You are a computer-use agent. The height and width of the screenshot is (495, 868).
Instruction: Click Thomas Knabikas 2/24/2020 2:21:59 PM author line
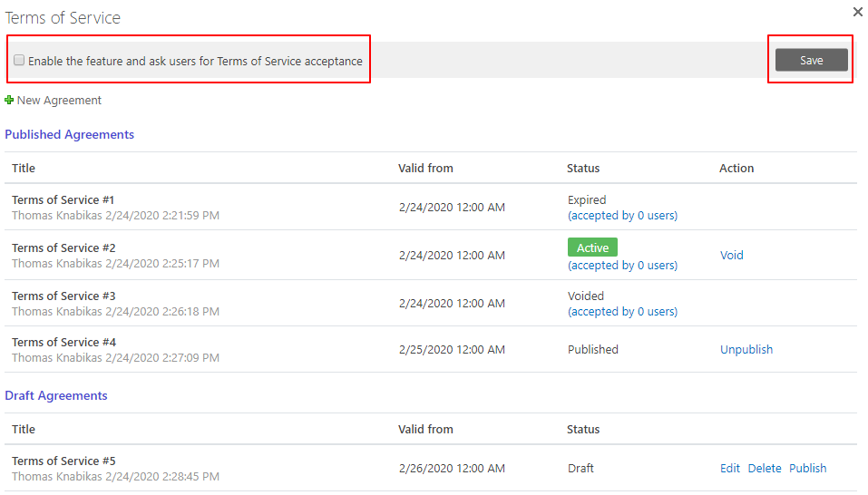(x=116, y=216)
